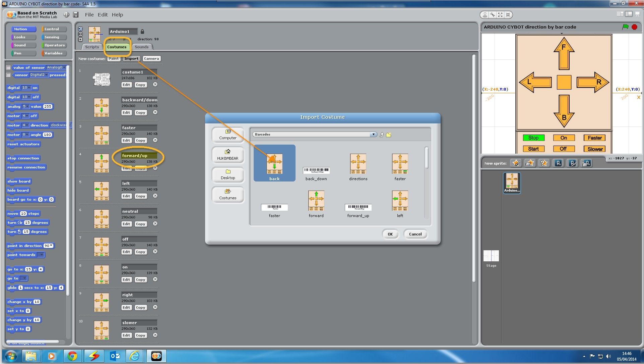The width and height of the screenshot is (644, 364).
Task: Open the Edit menu
Action: [x=103, y=15]
